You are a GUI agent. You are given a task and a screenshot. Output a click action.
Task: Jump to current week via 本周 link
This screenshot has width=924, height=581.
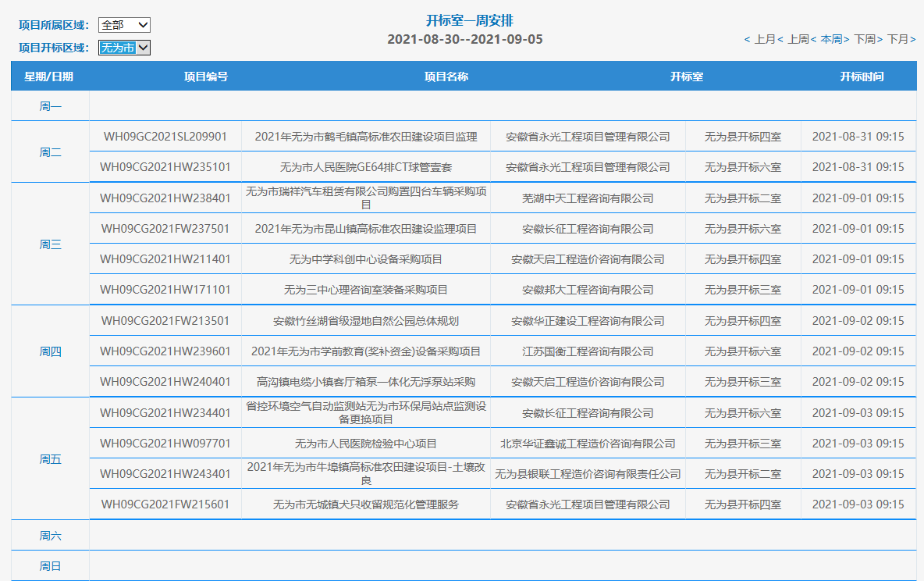pos(830,40)
